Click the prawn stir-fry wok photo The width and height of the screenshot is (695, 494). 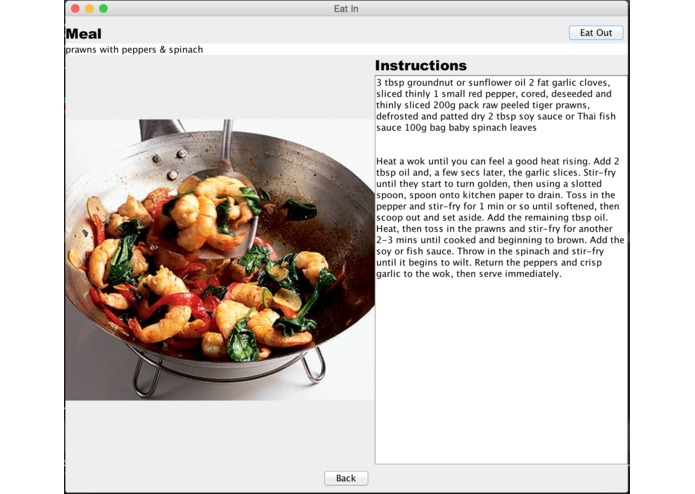click(x=220, y=260)
